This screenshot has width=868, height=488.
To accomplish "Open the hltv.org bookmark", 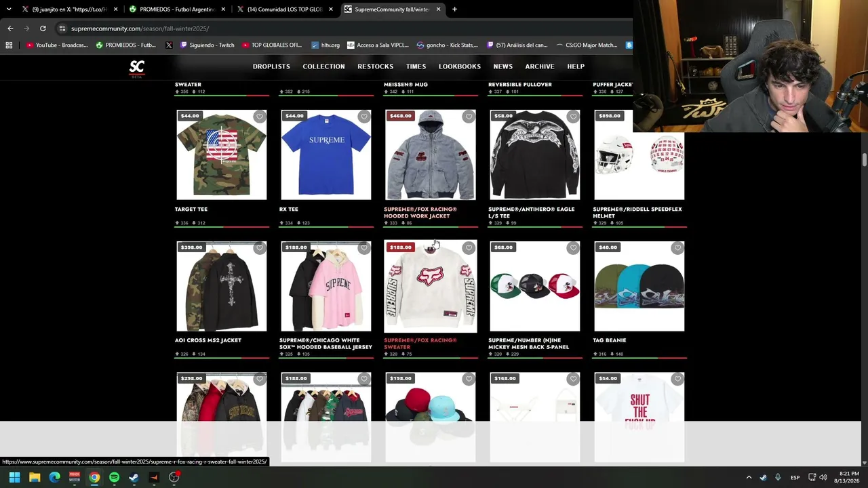I will point(325,45).
